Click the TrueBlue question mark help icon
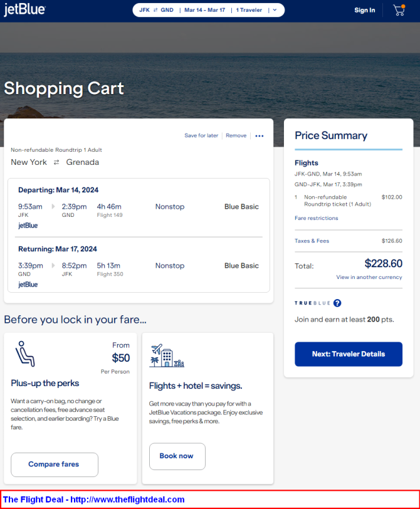The width and height of the screenshot is (420, 509). [x=337, y=303]
